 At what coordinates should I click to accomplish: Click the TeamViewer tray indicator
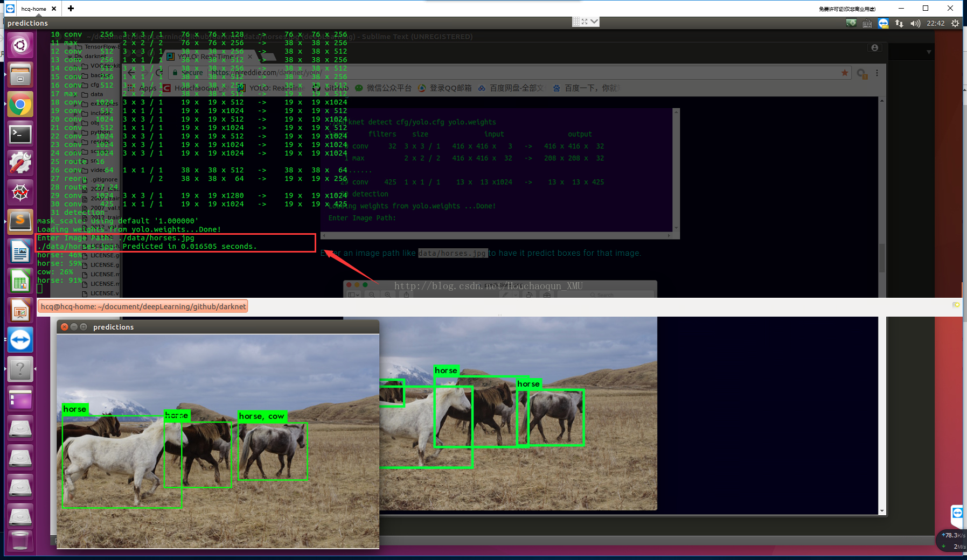[x=883, y=23]
